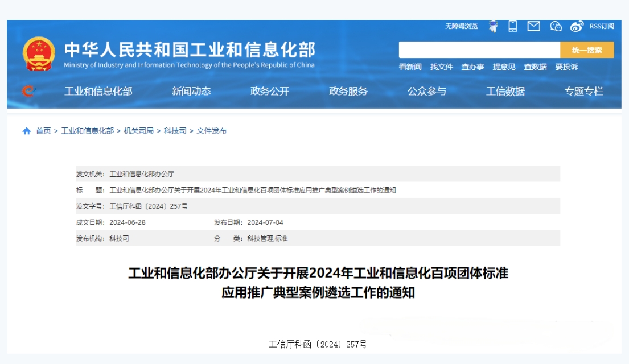The image size is (629, 364).
Task: Click the red e-government swirl icon
Action: [x=28, y=91]
